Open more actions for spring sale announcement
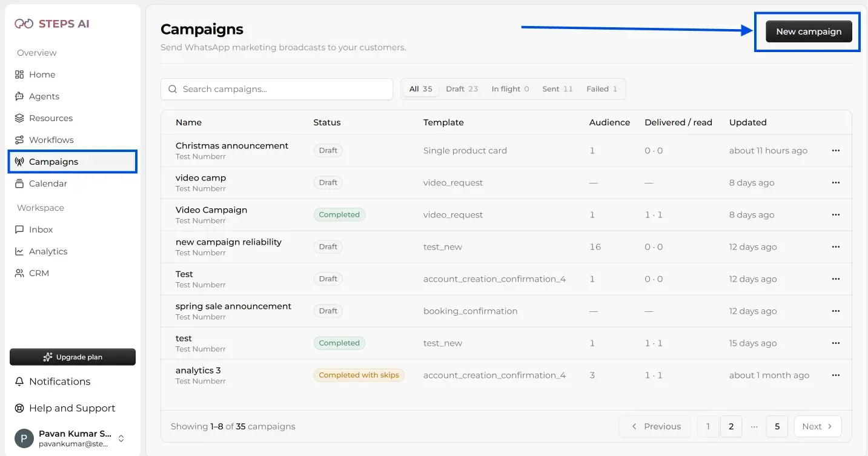 pos(836,311)
